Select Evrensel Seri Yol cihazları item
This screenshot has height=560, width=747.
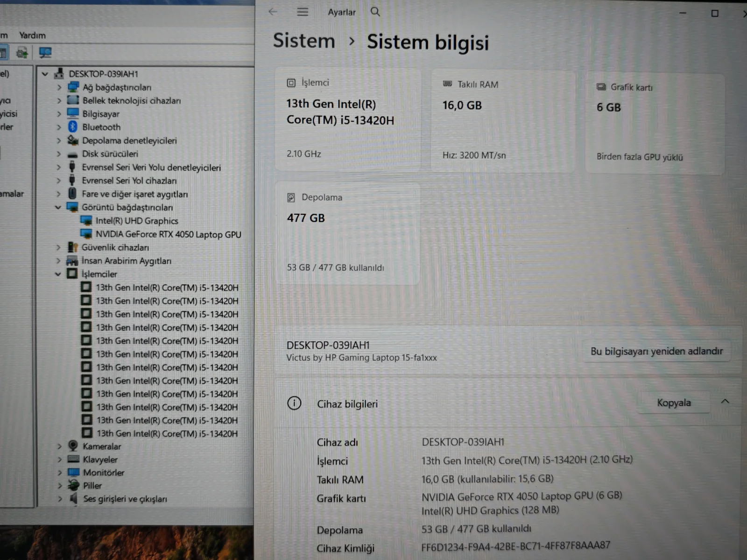[129, 181]
